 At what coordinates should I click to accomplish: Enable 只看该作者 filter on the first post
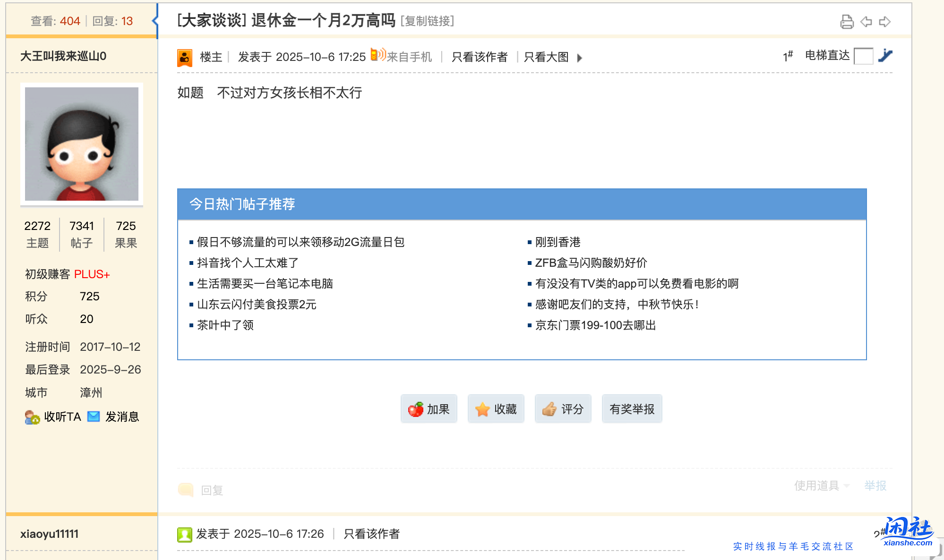tap(479, 57)
